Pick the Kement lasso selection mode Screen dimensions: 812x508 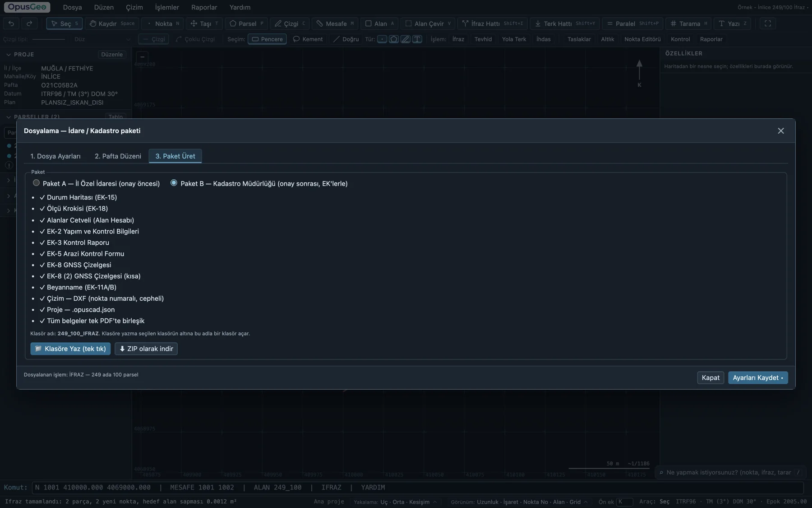[x=308, y=39]
